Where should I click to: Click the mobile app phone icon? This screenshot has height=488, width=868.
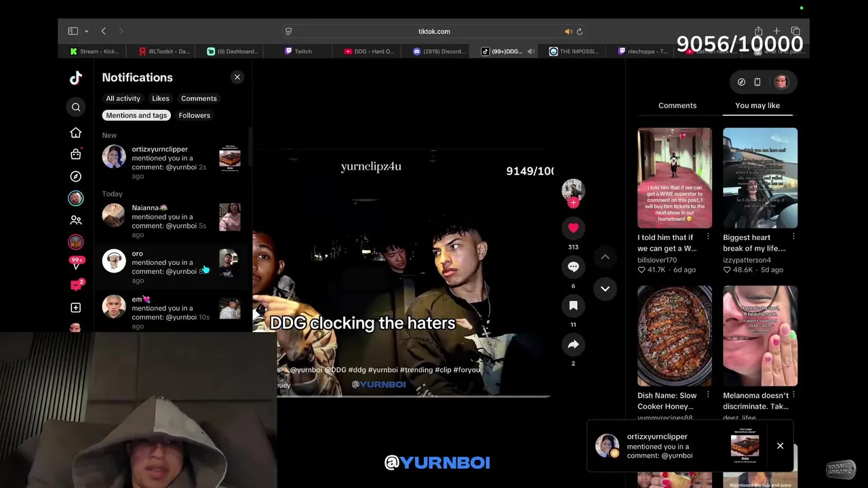click(x=757, y=82)
